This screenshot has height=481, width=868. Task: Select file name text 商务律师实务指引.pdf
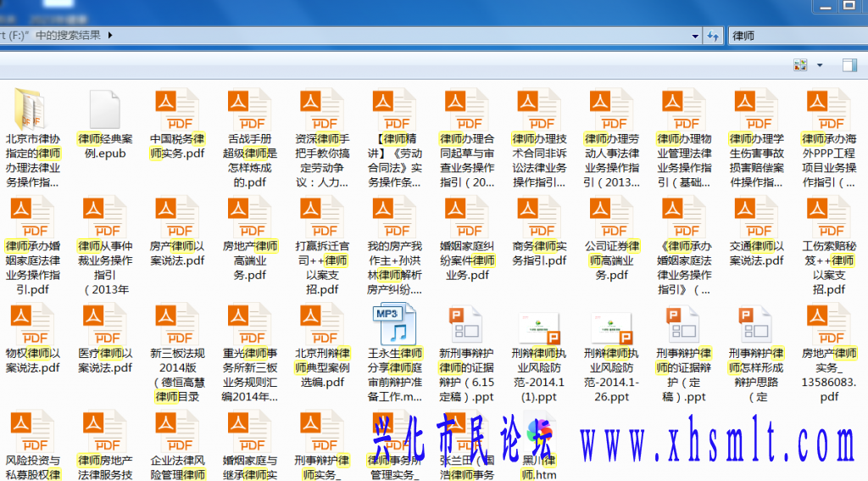(x=539, y=254)
